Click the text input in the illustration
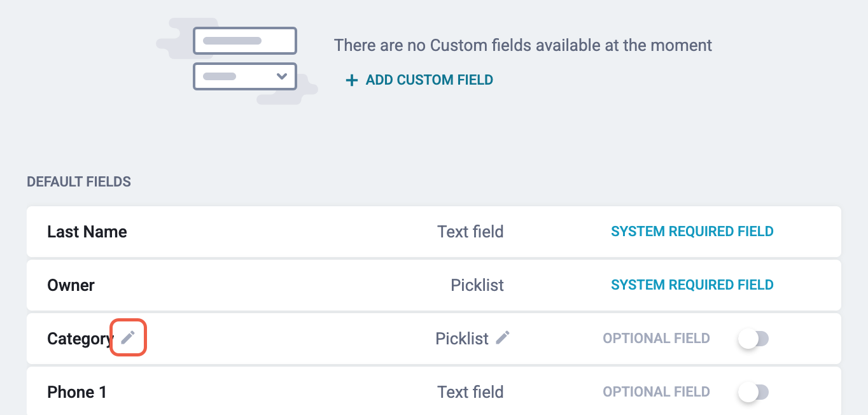The width and height of the screenshot is (868, 415). [x=244, y=40]
